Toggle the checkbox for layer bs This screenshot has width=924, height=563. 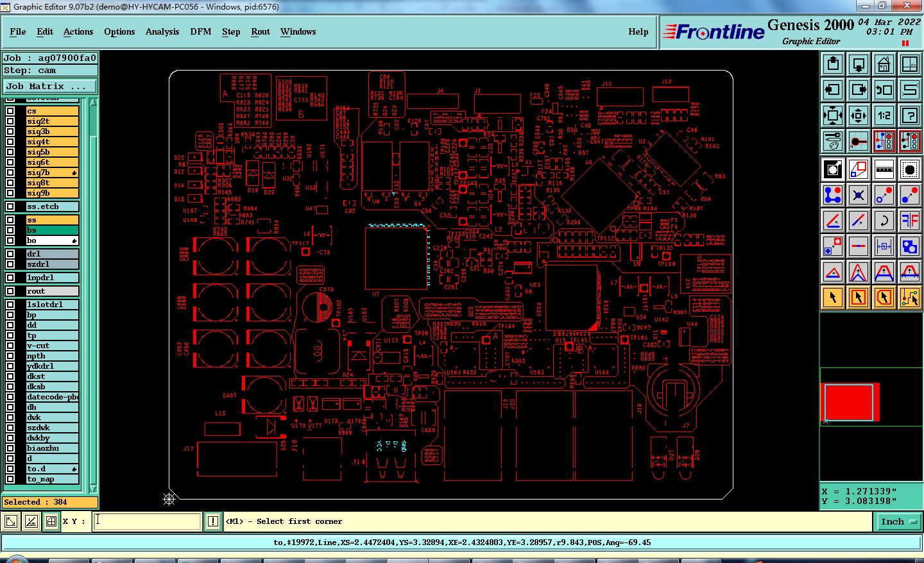(10, 230)
